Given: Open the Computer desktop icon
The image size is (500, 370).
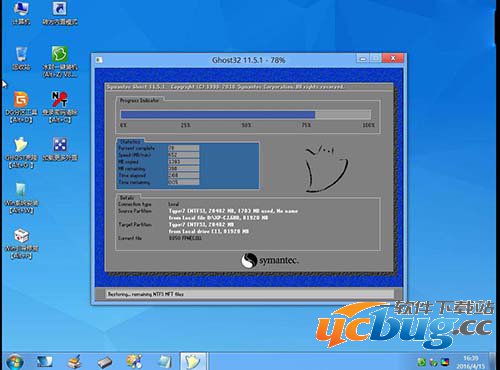Looking at the screenshot, I should 21,13.
